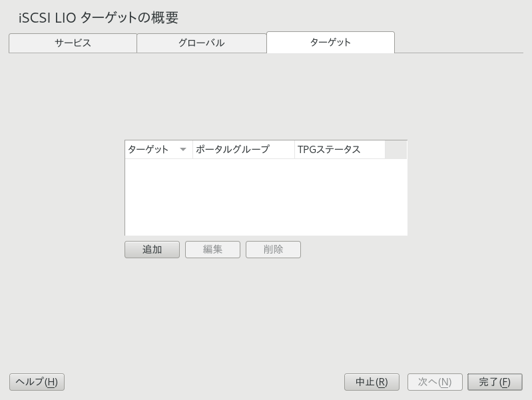Click the ポータルグループ column header
Image resolution: width=532 pixels, height=400 pixels.
(243, 150)
